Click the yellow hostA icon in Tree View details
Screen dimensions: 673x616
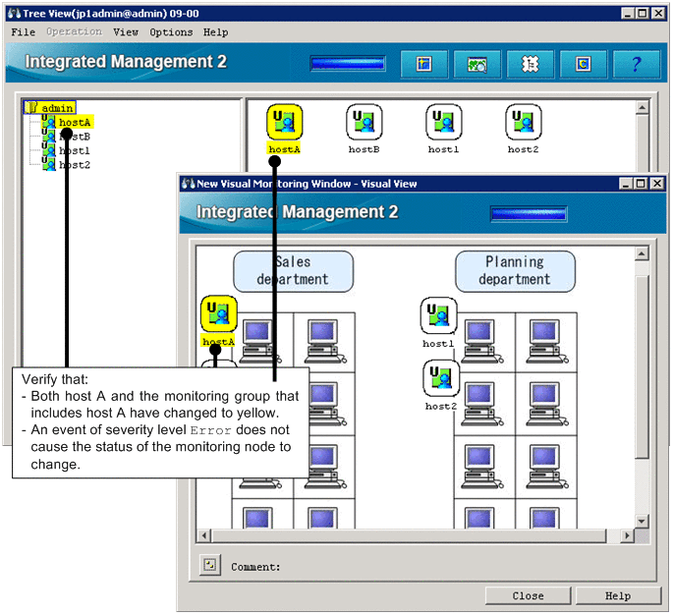[285, 123]
